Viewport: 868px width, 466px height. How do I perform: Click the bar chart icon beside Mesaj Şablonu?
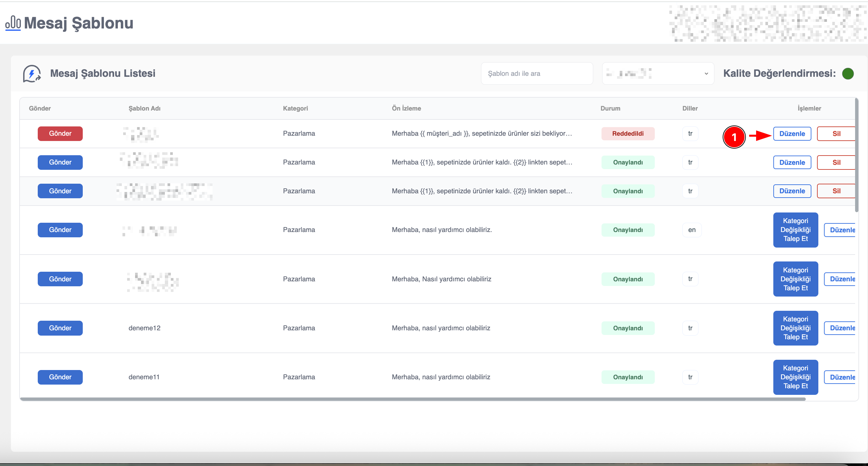(x=13, y=23)
